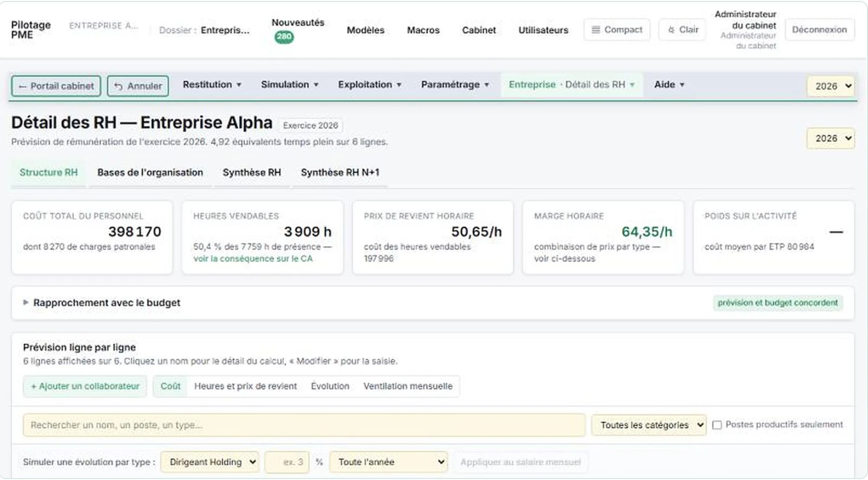Open the Aide menu
Image resolution: width=868 pixels, height=480 pixels.
(669, 84)
